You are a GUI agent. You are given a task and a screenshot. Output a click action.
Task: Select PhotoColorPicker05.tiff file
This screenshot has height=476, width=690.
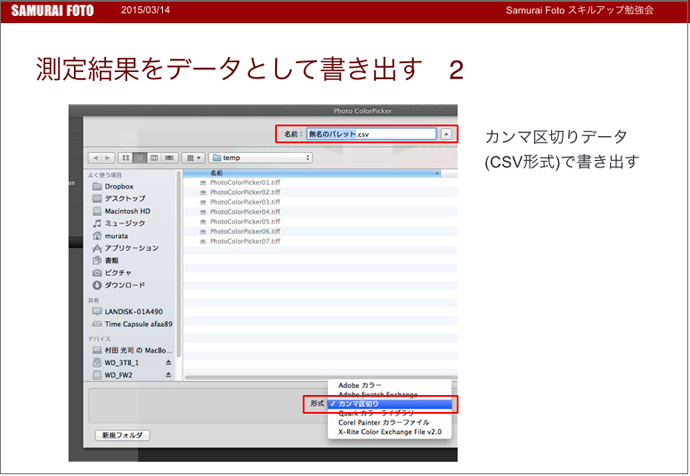(240, 221)
